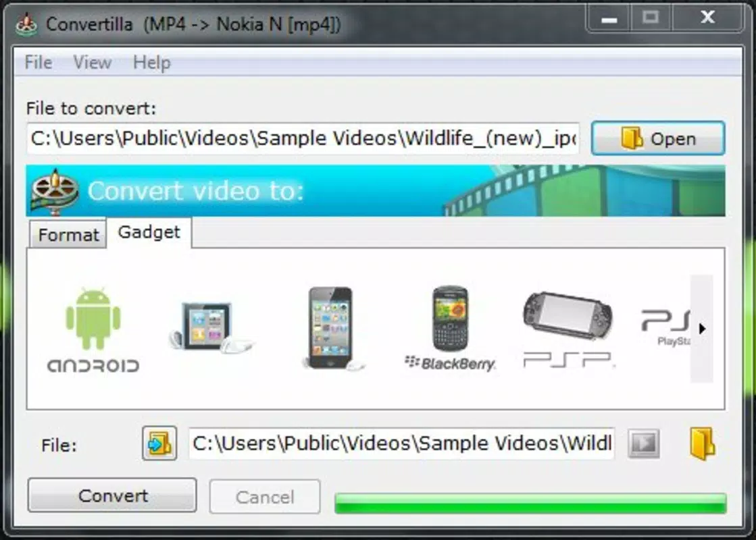
Task: Pick the PSP gadget icon
Action: coord(568,329)
